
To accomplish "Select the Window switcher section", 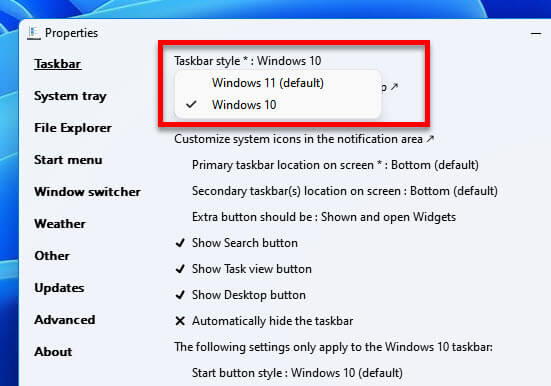I will coord(87,192).
